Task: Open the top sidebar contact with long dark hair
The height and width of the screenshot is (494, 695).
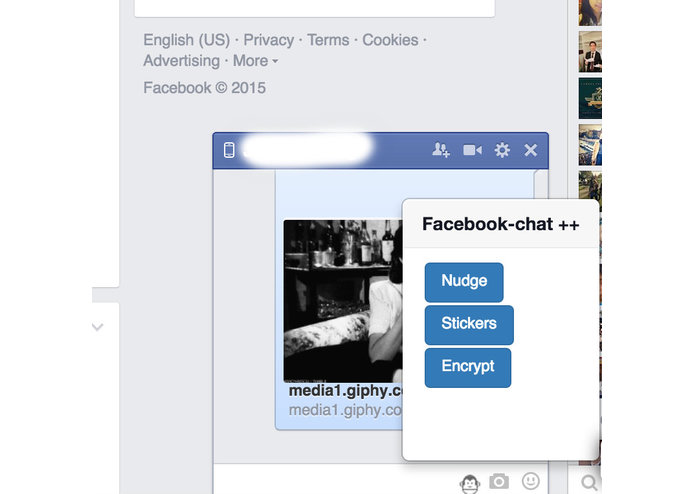Action: [x=590, y=13]
